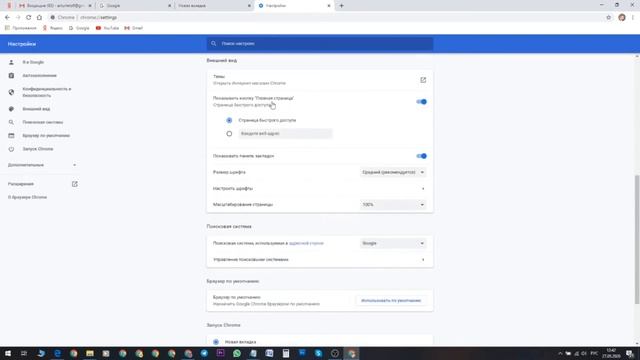640x360 pixels.
Task: Click the 'адресной строке' link
Action: click(x=306, y=243)
